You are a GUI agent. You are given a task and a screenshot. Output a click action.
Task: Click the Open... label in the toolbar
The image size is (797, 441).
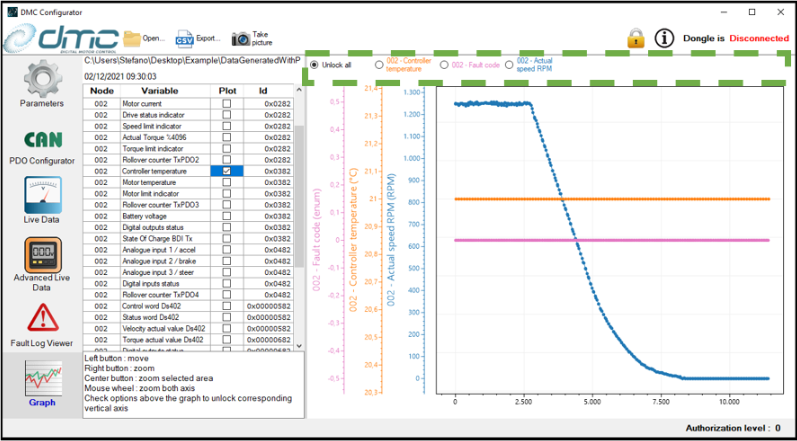pyautogui.click(x=154, y=38)
